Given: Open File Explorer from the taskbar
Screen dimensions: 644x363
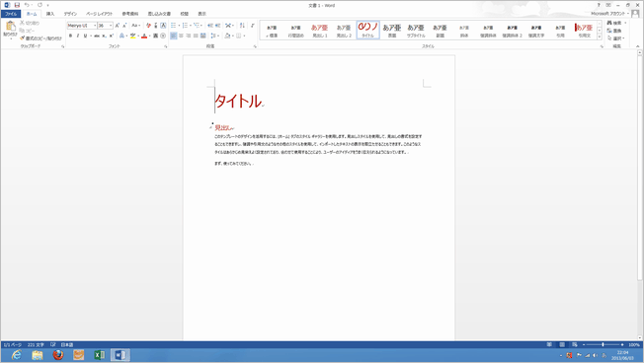Looking at the screenshot, I should pos(38,355).
